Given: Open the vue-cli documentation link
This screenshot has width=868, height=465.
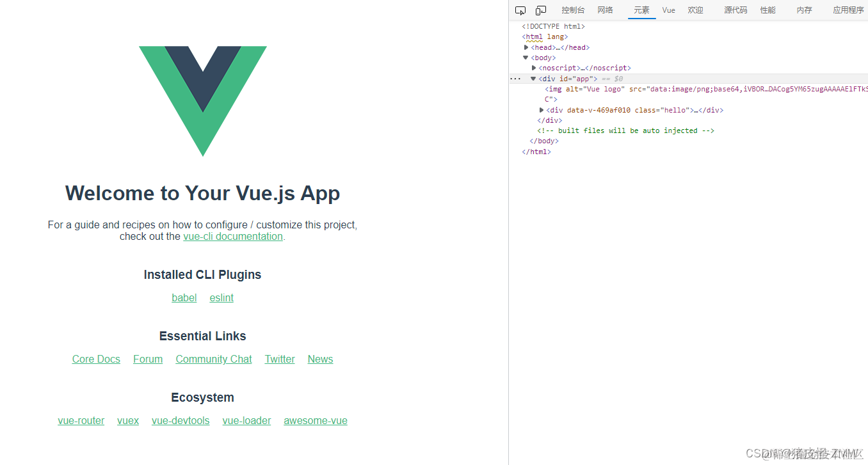Looking at the screenshot, I should (x=232, y=236).
